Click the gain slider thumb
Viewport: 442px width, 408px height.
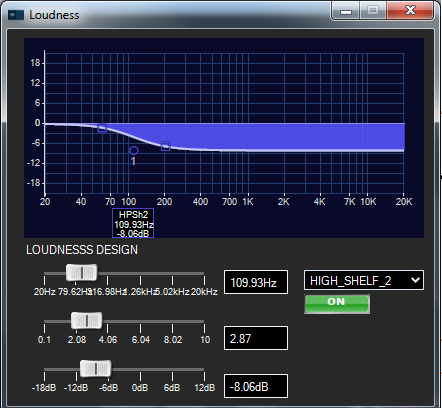96,369
